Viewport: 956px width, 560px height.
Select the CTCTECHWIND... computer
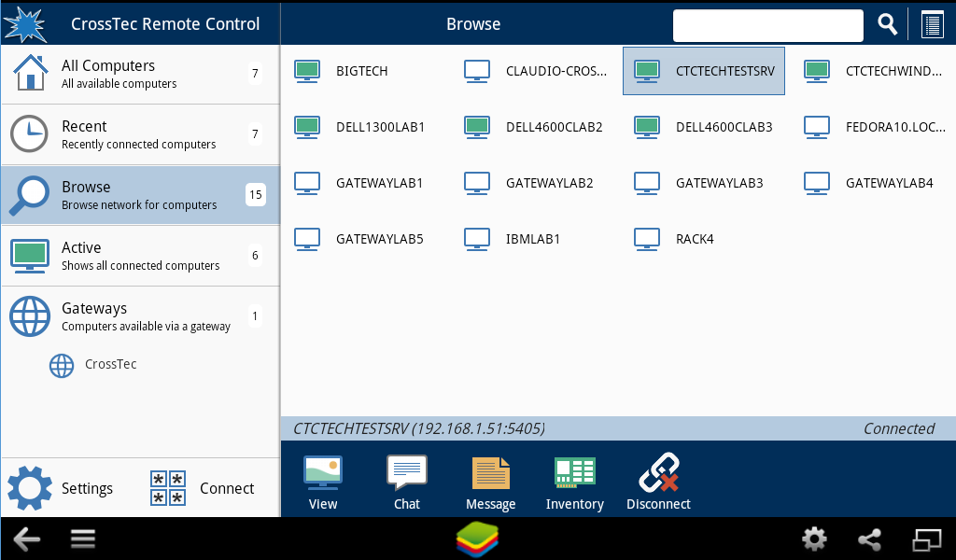click(x=873, y=71)
